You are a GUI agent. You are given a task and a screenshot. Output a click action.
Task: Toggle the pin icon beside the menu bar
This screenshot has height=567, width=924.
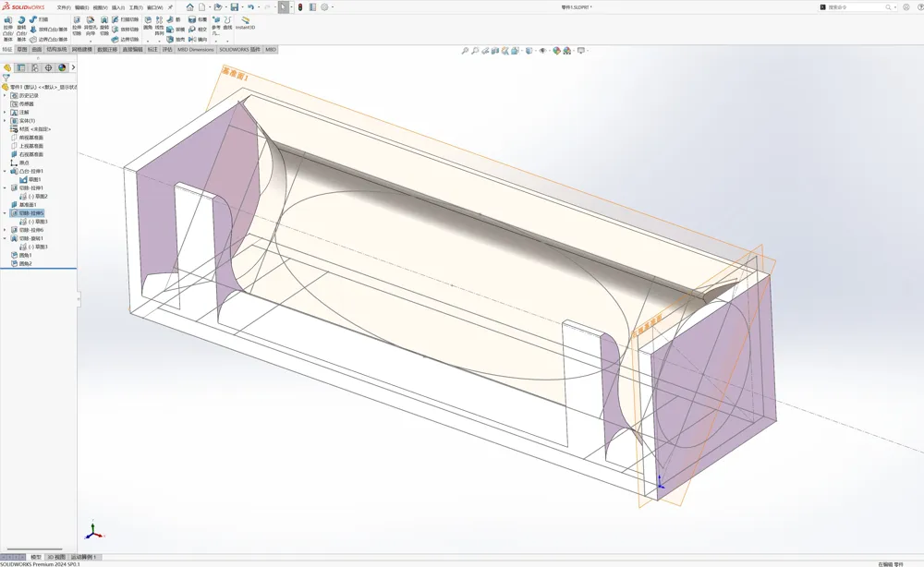pyautogui.click(x=170, y=7)
